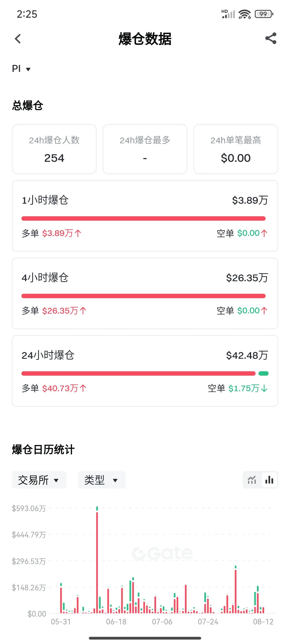Tap the 爆仓日历统计 section heading
Screen dimensions: 290x644
pyautogui.click(x=43, y=449)
